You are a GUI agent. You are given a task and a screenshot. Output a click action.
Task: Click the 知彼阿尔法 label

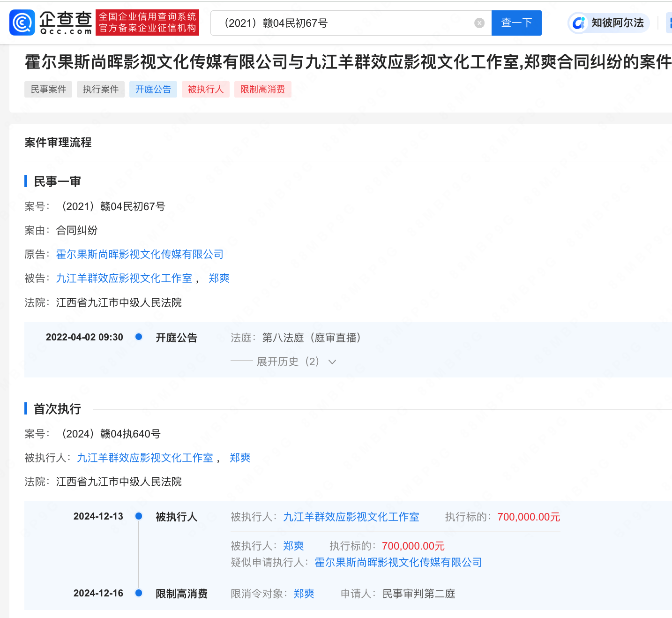coord(618,23)
